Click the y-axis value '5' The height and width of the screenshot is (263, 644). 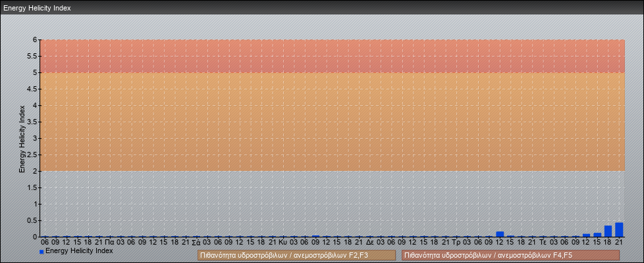pos(35,72)
